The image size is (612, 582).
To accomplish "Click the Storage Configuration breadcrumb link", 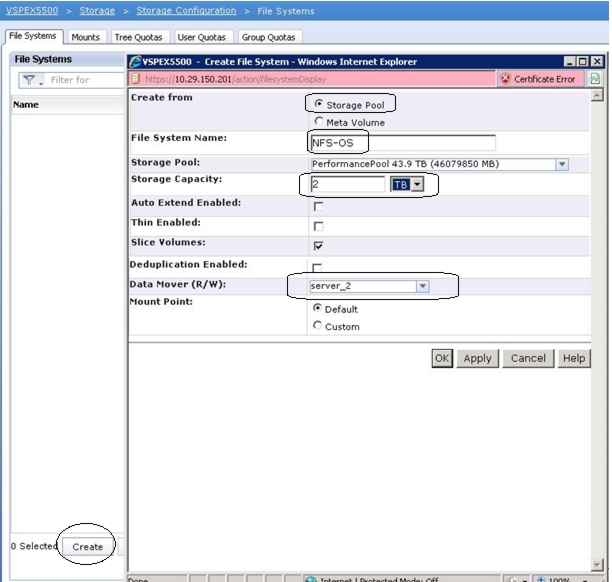I will (186, 11).
